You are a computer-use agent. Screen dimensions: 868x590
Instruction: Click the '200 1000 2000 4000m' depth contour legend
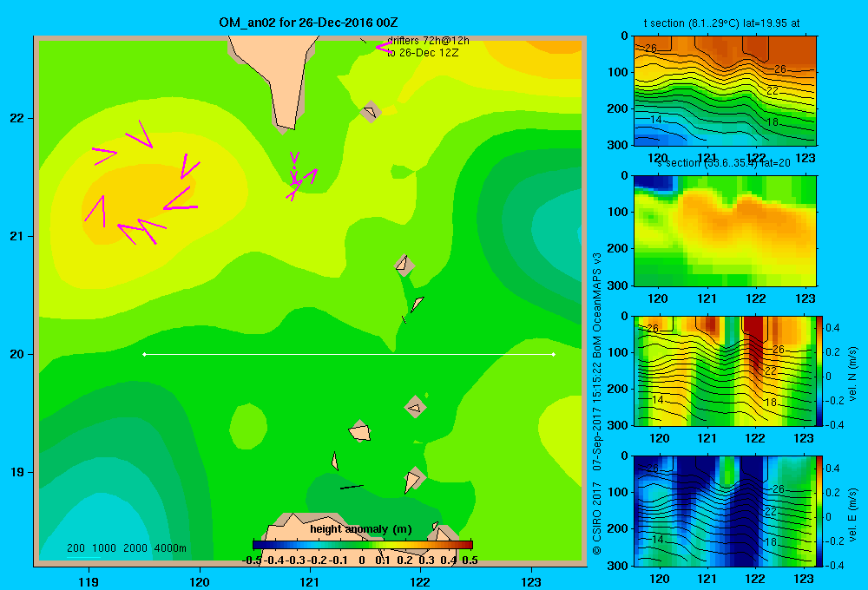coord(126,548)
